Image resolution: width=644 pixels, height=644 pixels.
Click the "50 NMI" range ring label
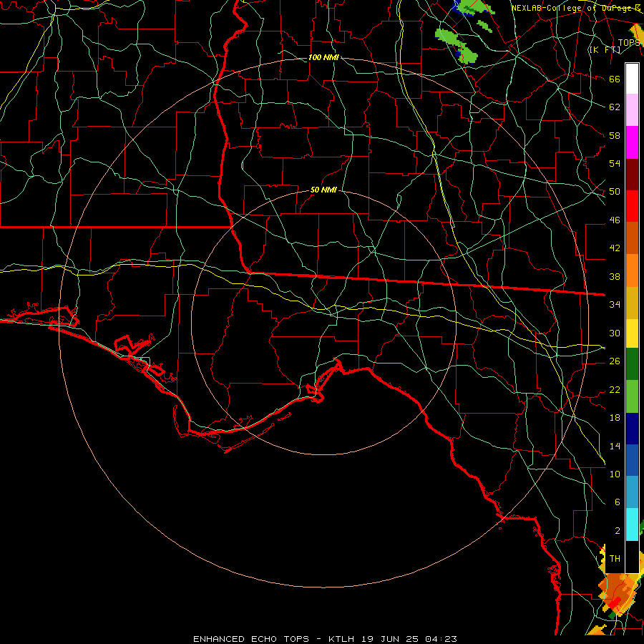click(323, 190)
